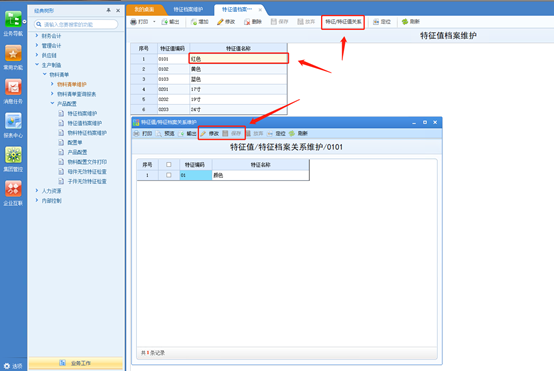Click 打印 print in relation dialog toolbar
Image resolution: width=554 pixels, height=371 pixels.
[x=143, y=134]
